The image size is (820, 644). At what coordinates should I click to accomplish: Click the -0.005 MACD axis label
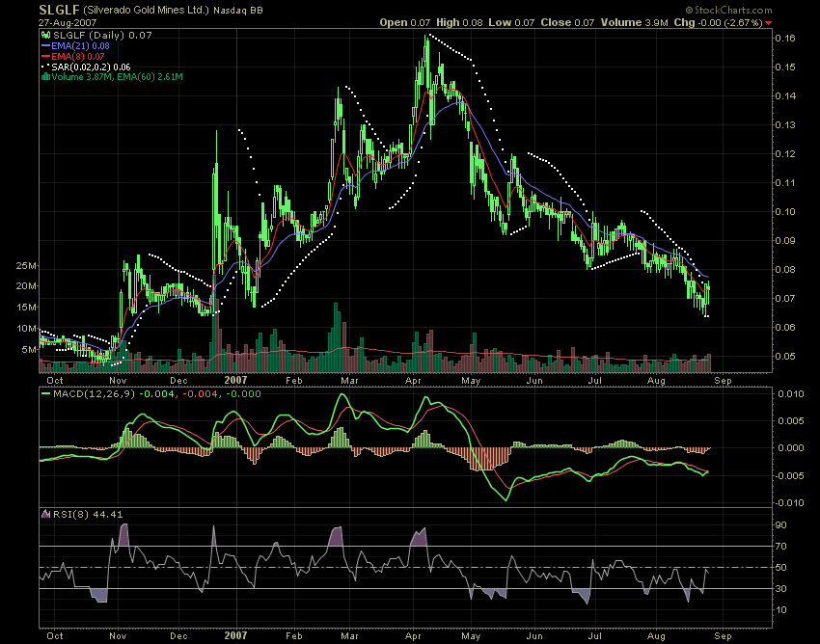click(788, 475)
